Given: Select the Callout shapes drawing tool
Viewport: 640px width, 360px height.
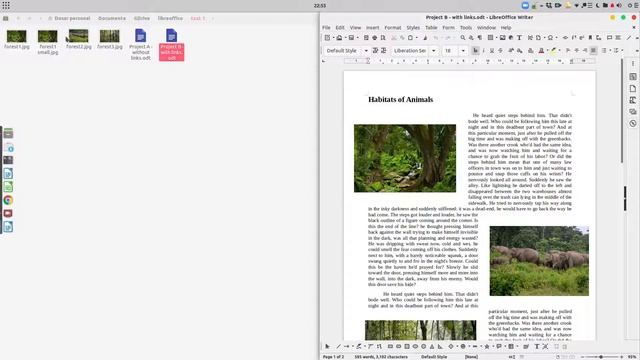Looking at the screenshot, I should pos(499,347).
